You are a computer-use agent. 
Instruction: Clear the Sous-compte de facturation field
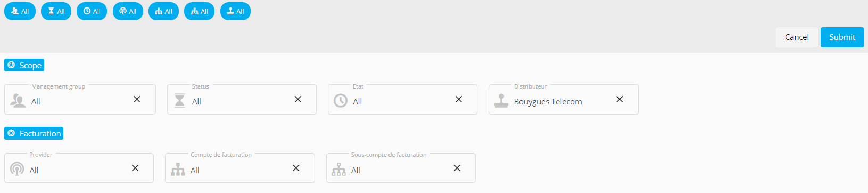[x=457, y=168]
